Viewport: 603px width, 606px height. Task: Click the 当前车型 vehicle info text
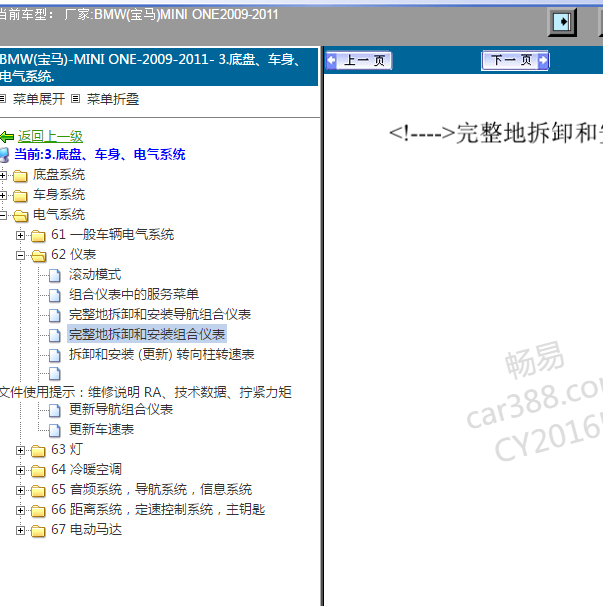[138, 15]
